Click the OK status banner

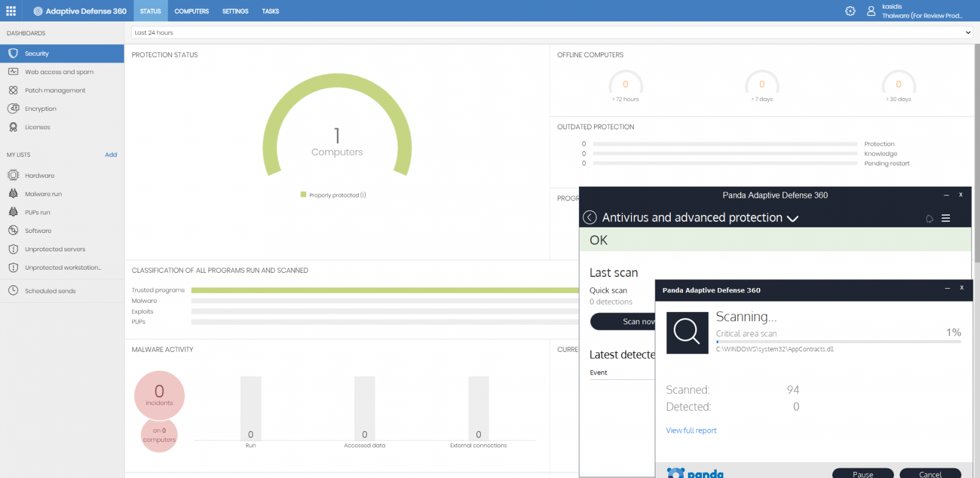775,240
